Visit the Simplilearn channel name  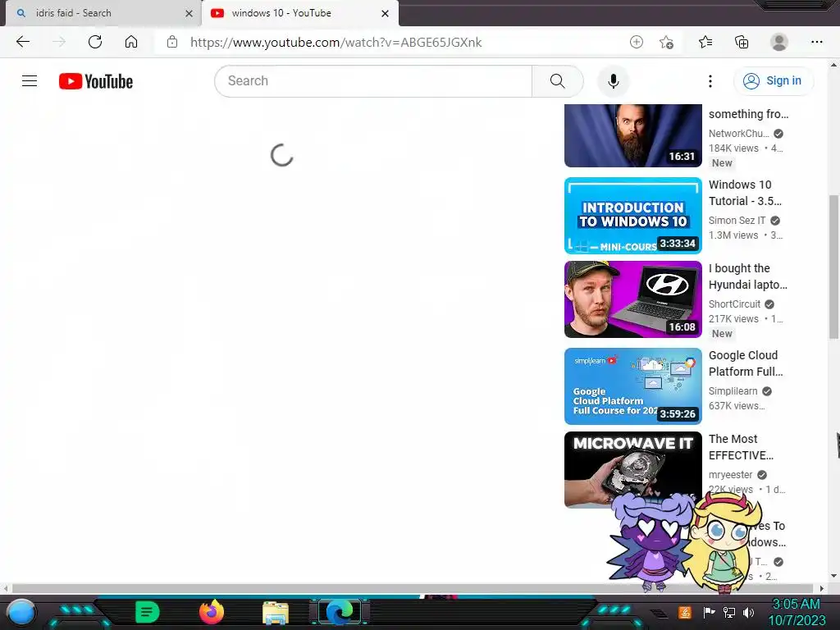click(733, 391)
